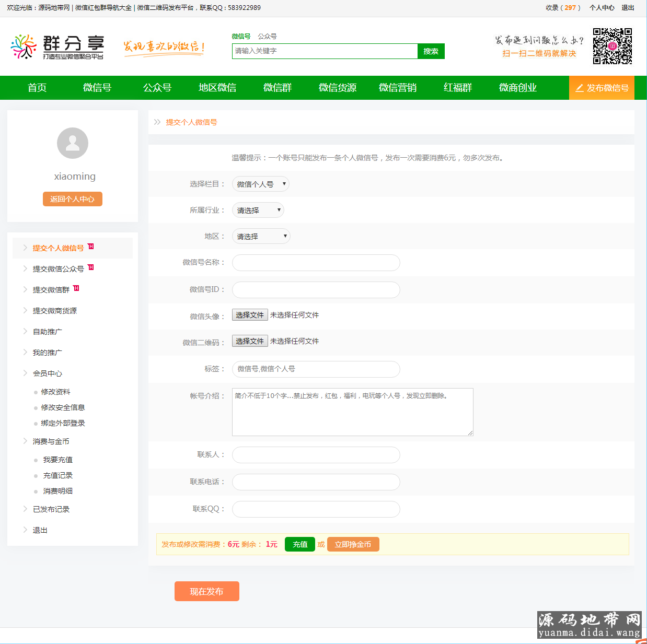
Task: Click the QR code image in header
Action: click(x=612, y=46)
